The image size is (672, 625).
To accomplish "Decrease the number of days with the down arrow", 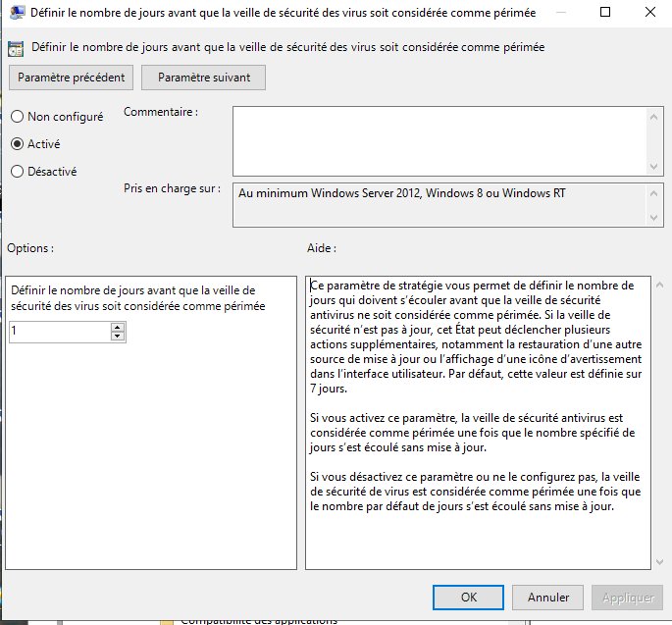I will tap(118, 337).
